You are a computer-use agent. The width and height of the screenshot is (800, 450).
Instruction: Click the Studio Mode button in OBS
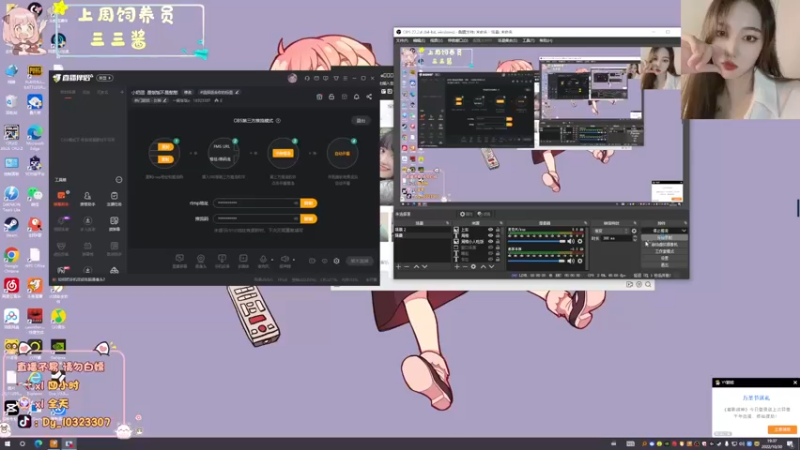pos(664,252)
